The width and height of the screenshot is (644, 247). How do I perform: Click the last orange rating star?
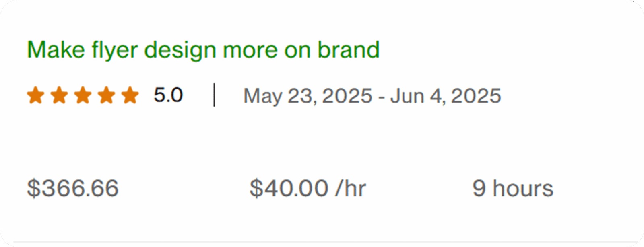[130, 96]
